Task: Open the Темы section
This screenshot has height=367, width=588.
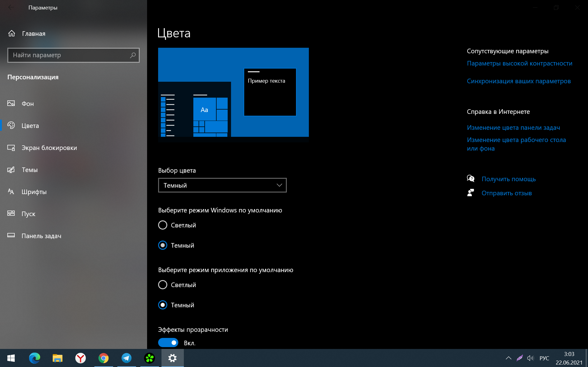Action: coord(74,170)
